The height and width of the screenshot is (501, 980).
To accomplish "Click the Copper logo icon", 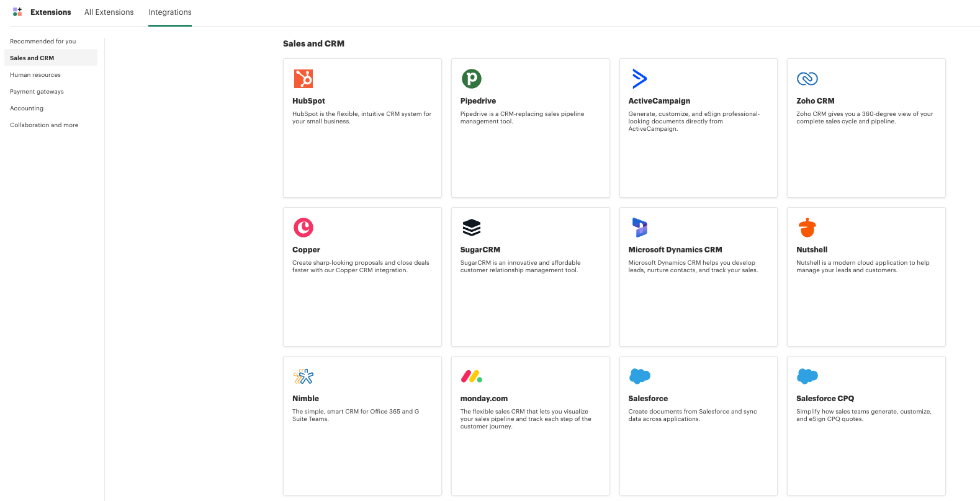I will pos(303,228).
